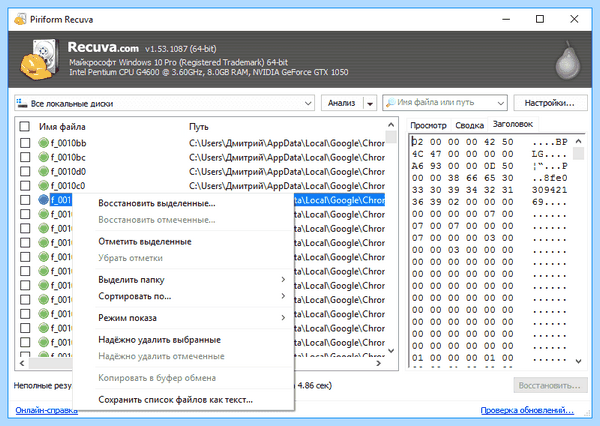
Task: Click the path cell in the f_0010bb row
Action: pos(287,143)
